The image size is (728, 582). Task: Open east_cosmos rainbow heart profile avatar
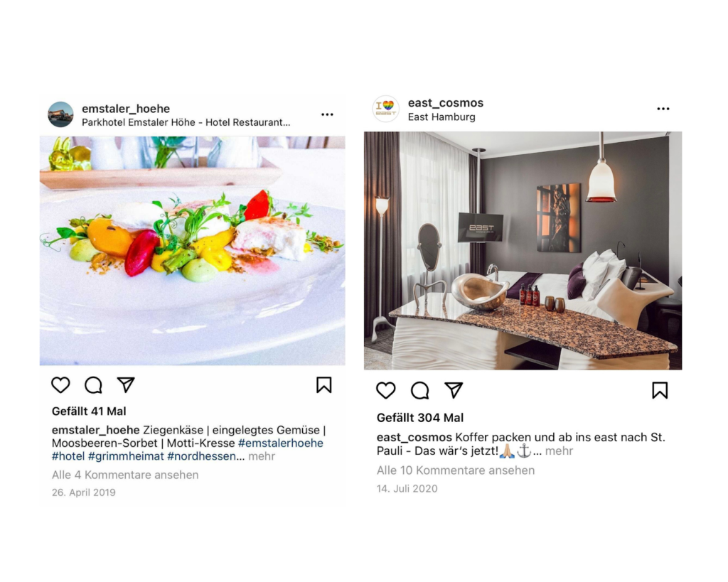pos(386,109)
